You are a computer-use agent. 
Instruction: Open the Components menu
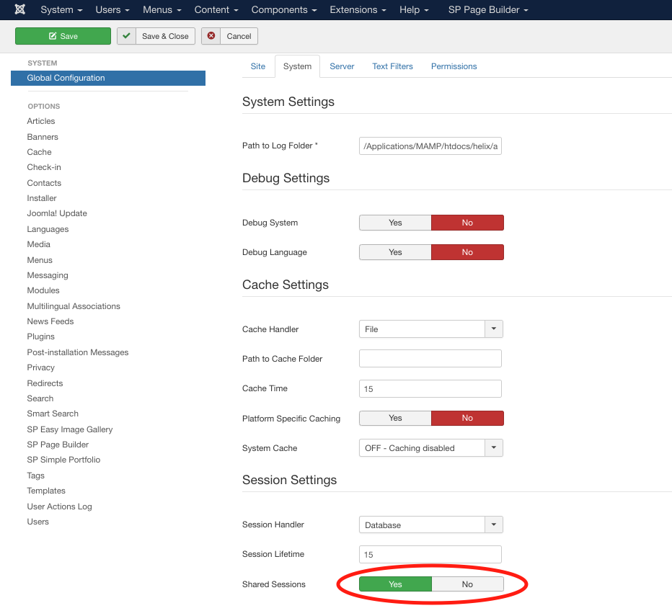[x=280, y=9]
